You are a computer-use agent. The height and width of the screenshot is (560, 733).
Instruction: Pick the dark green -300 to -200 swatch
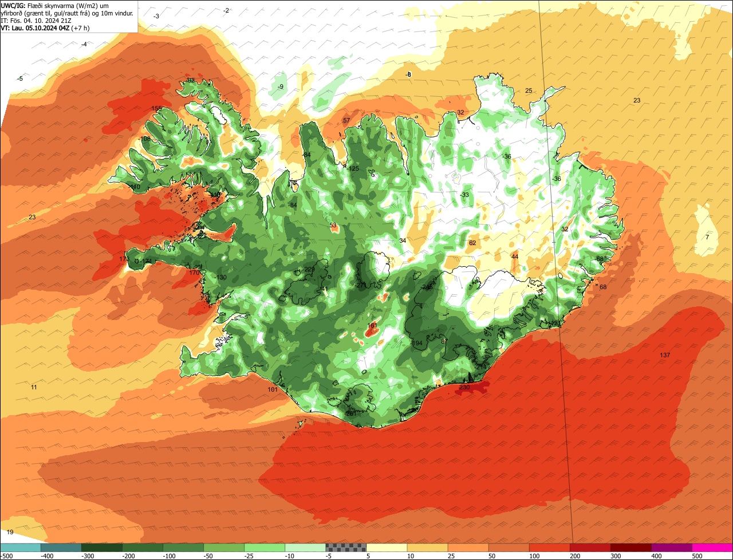coord(101,547)
